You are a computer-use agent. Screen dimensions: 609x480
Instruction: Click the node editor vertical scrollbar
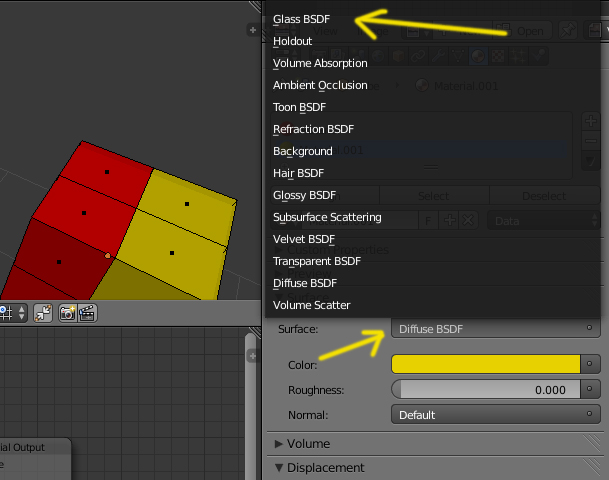point(251,407)
